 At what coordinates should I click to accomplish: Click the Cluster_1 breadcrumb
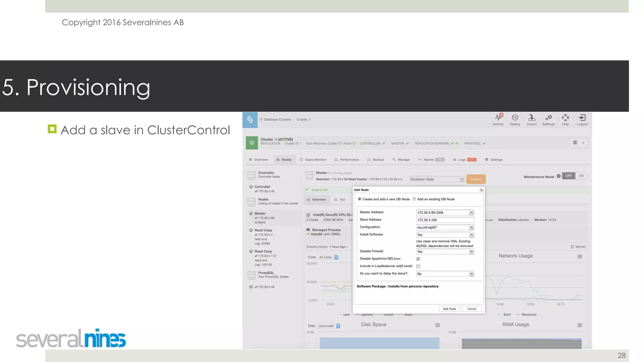click(303, 119)
